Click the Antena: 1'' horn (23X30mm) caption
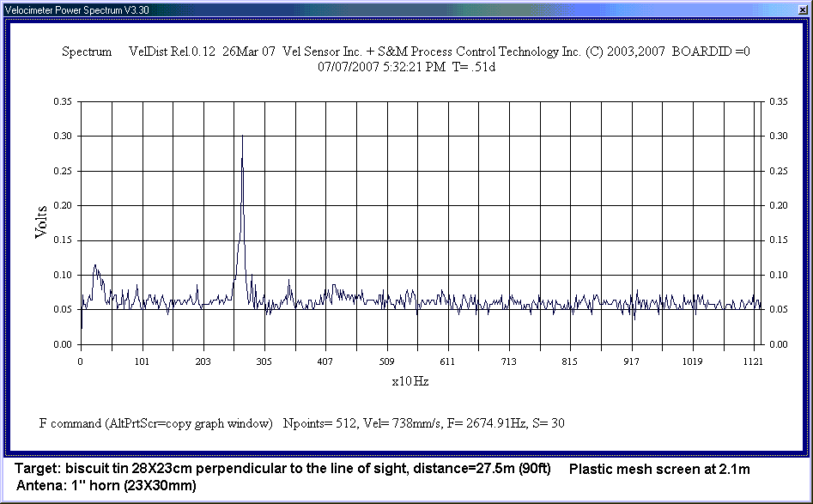This screenshot has width=813, height=504. coord(106,486)
